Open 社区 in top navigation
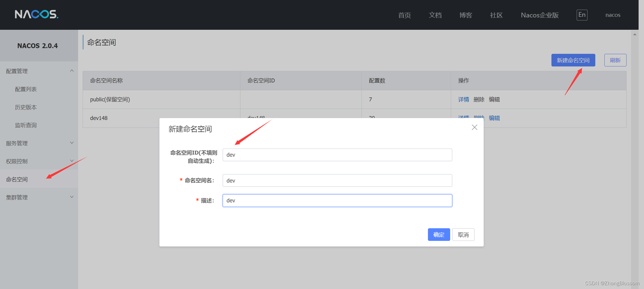644x289 pixels. [496, 15]
